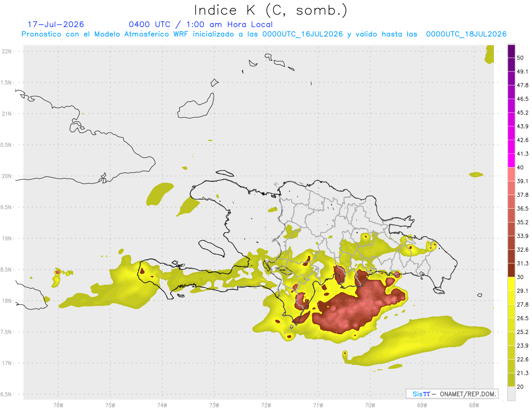The image size is (532, 411).
Task: Click the 68W longitude label
Action: 473,405
